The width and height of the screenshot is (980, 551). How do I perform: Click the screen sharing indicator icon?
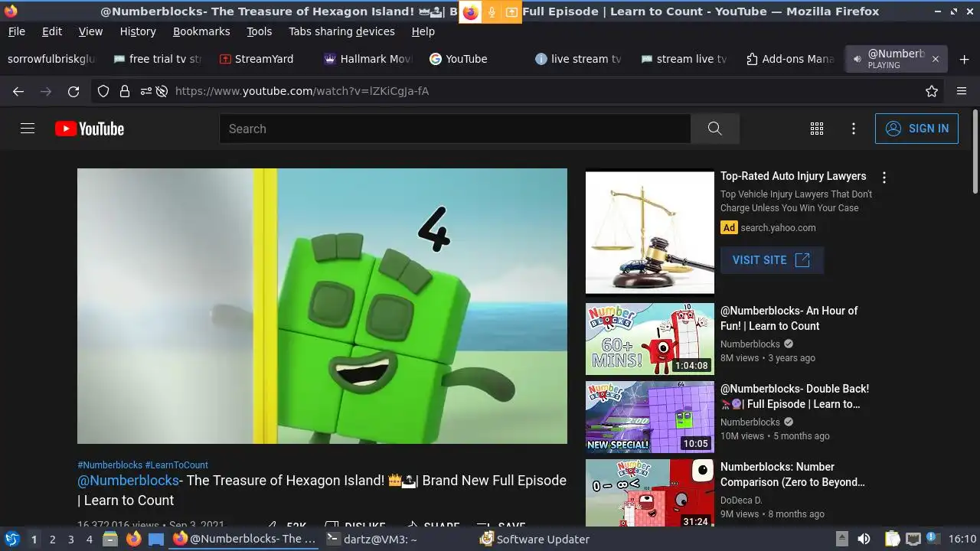511,12
